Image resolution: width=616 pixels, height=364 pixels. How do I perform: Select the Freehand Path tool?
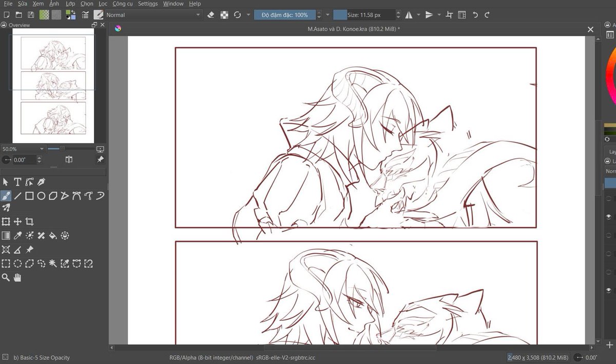tap(88, 195)
